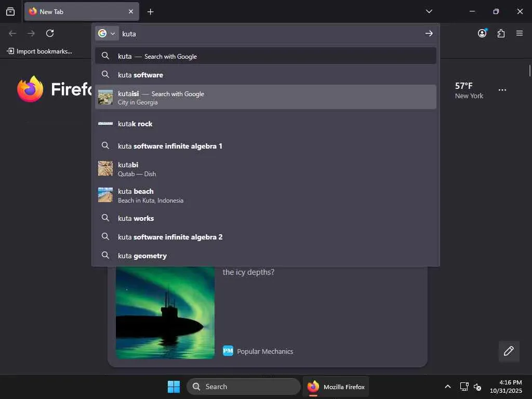532x399 pixels.
Task: Open the Firefox View icon in tab strip
Action: (x=10, y=11)
